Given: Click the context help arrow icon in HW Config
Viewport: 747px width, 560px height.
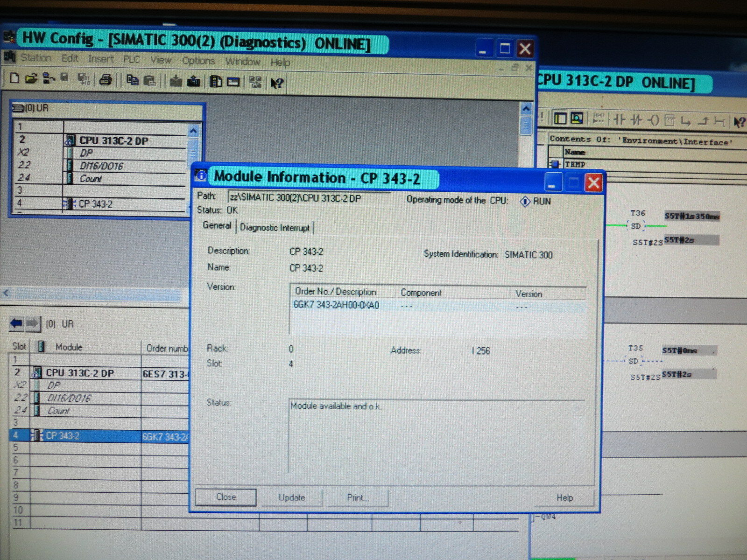Looking at the screenshot, I should 276,84.
